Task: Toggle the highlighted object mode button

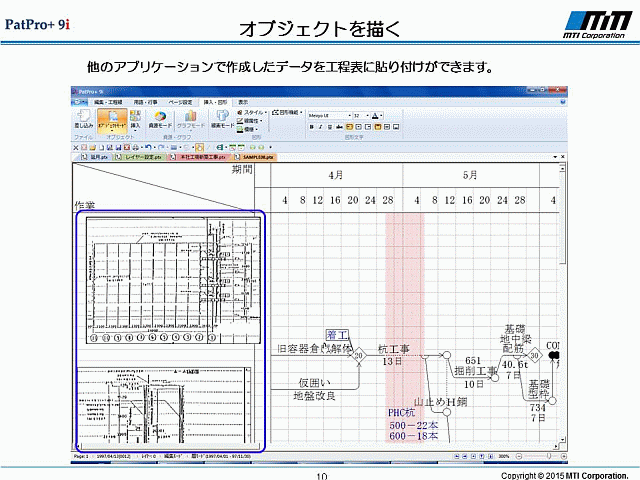Action: (112, 119)
